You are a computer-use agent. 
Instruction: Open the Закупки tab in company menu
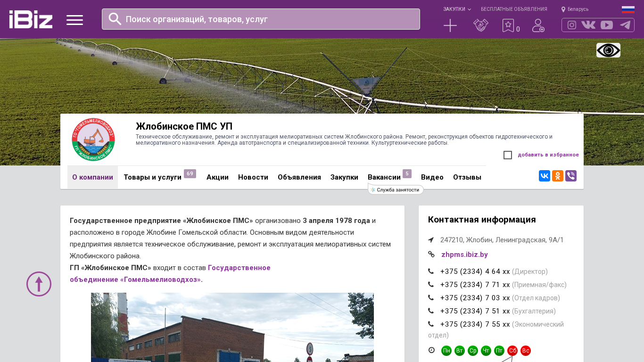coord(344,177)
